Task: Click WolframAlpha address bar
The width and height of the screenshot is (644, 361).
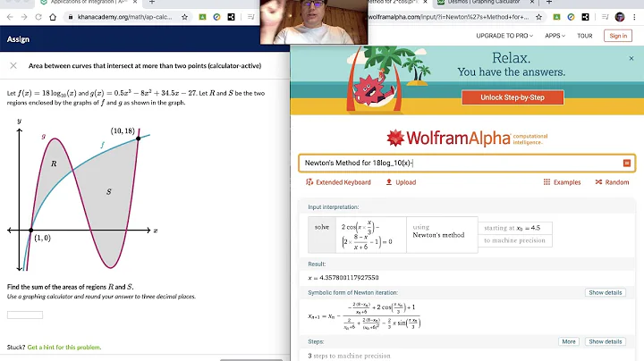Action: 448,17
